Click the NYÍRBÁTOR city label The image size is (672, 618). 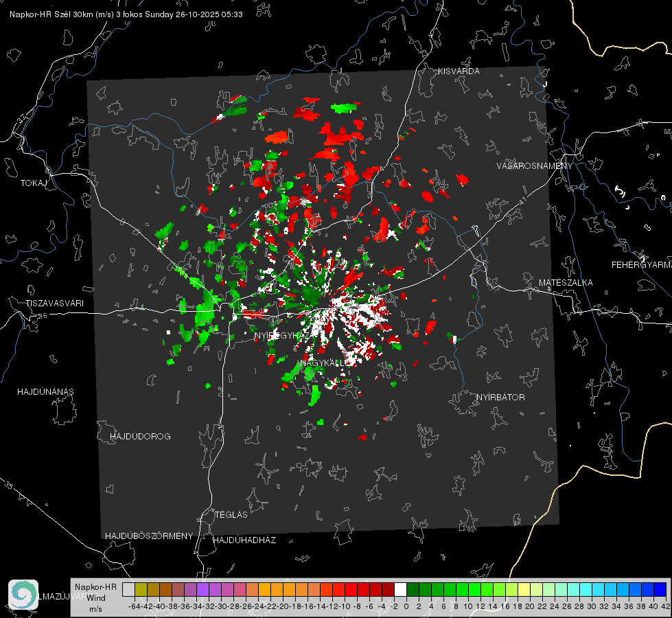pyautogui.click(x=500, y=398)
